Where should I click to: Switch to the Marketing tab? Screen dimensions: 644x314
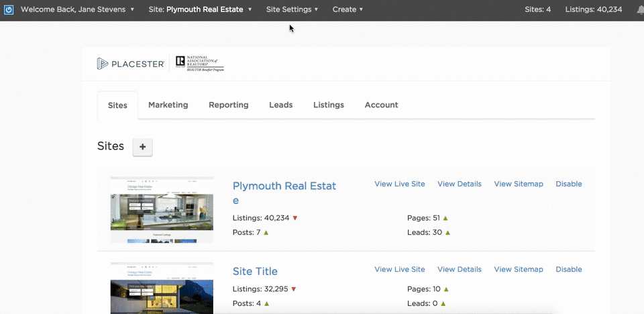168,105
